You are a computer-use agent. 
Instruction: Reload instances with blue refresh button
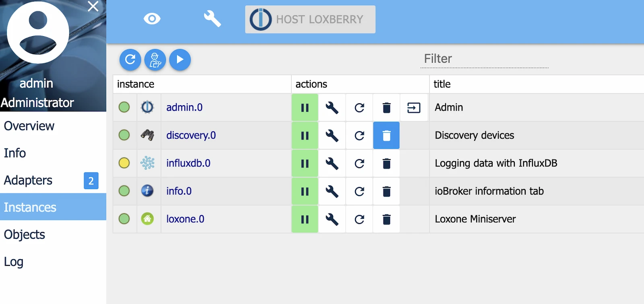pos(130,60)
